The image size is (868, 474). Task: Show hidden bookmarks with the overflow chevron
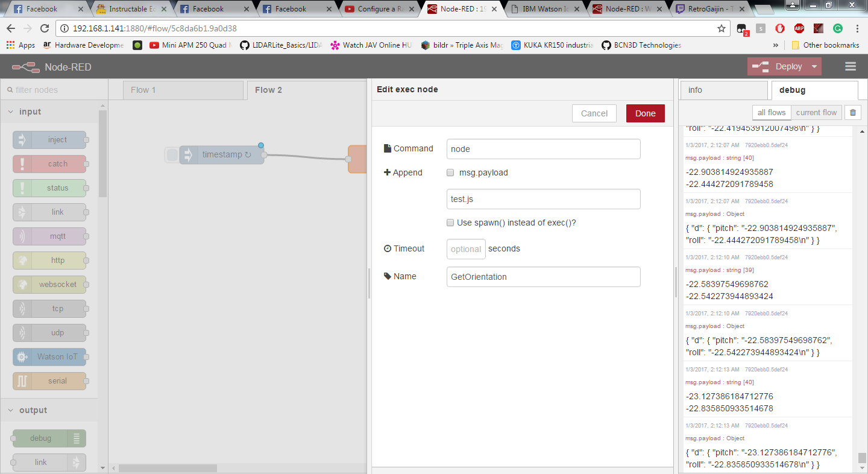(776, 45)
